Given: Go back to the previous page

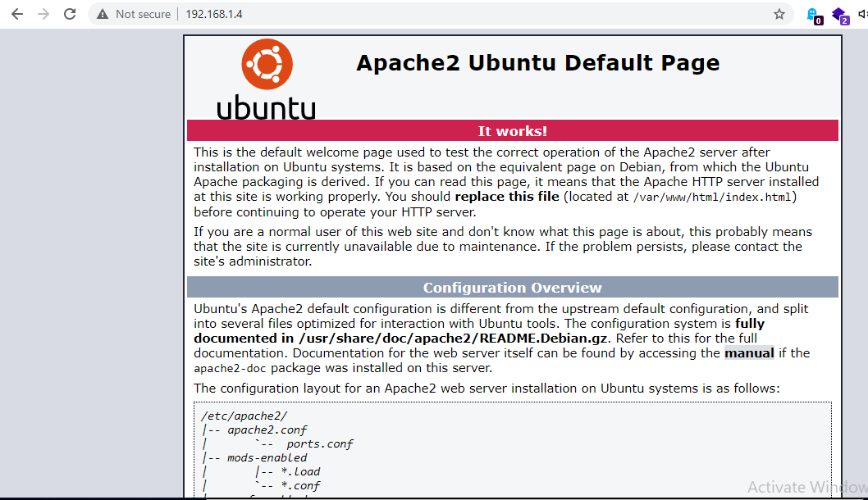Looking at the screenshot, I should tap(17, 14).
